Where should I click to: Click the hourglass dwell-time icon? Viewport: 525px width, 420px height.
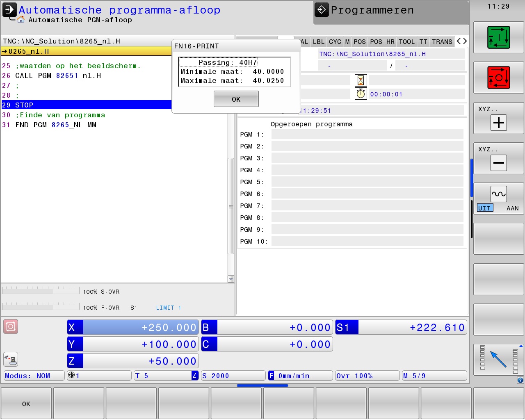point(361,80)
